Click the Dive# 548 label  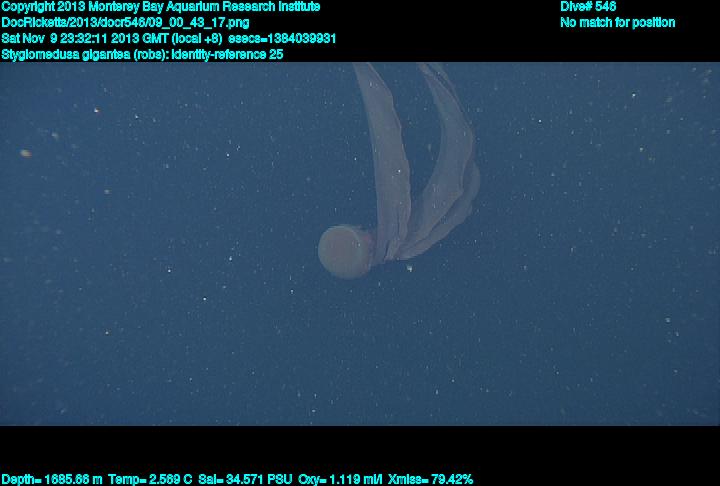pos(588,7)
